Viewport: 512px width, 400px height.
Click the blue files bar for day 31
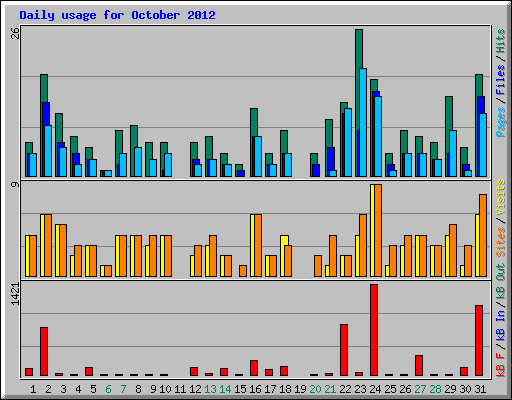pos(481,105)
